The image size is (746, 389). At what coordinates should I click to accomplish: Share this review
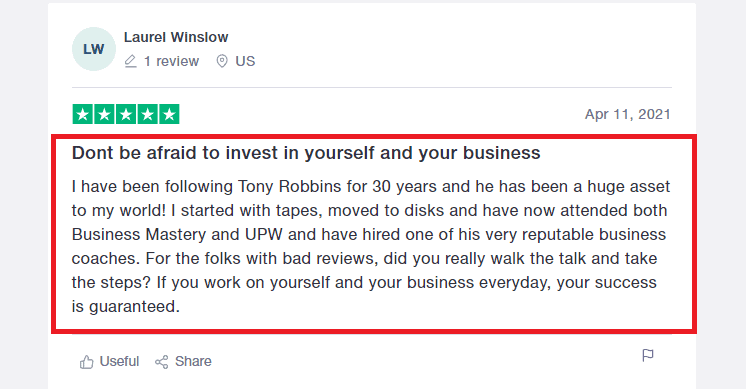(x=183, y=361)
